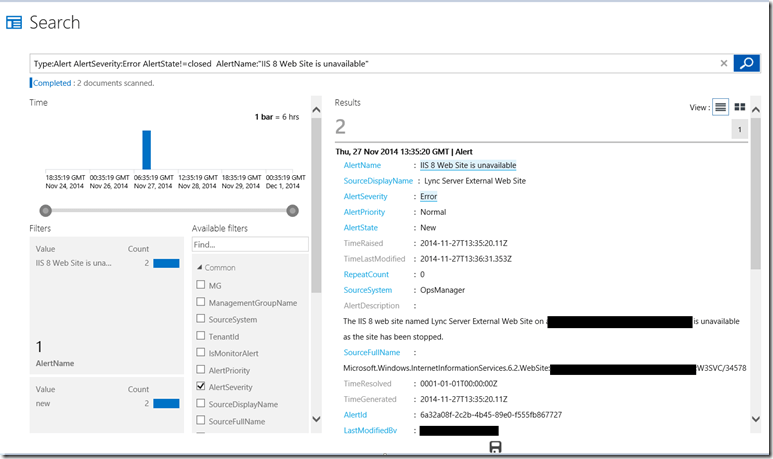This screenshot has width=773, height=459.
Task: Clear the search query with the X icon
Action: click(x=724, y=63)
